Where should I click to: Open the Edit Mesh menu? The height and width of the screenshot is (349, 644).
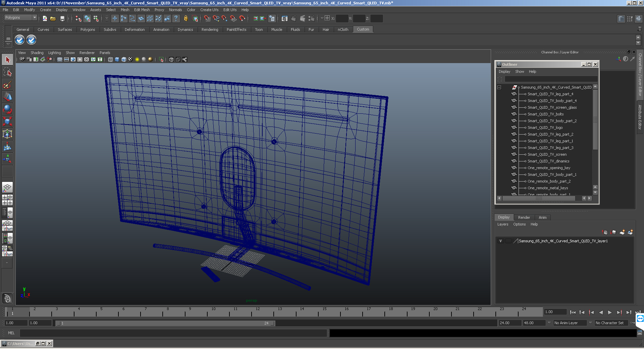click(x=142, y=10)
